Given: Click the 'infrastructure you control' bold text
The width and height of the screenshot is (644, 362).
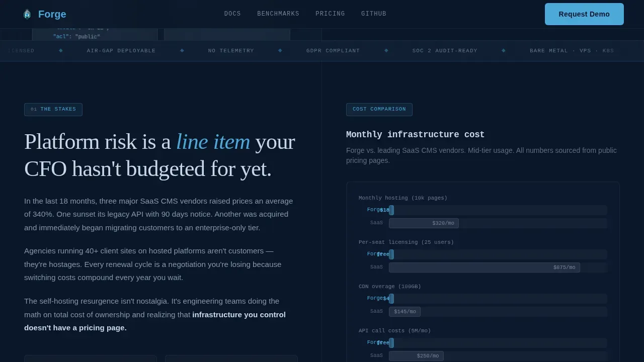Looking at the screenshot, I should (x=239, y=315).
